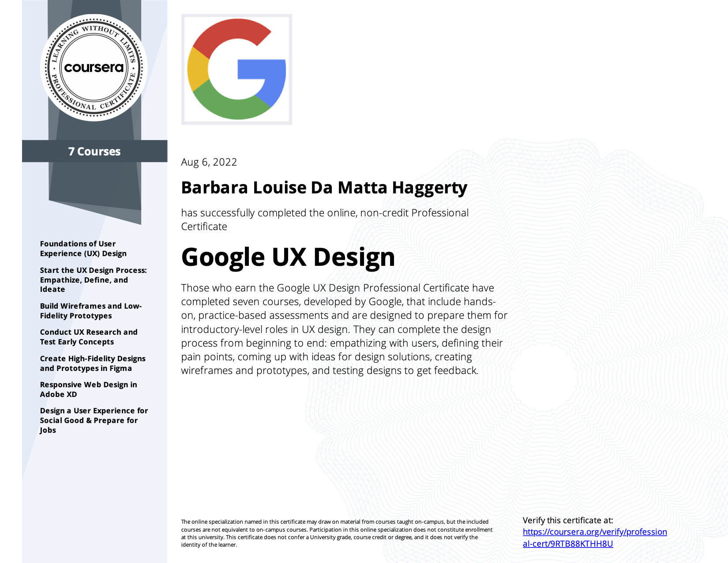This screenshot has height=563, width=728.
Task: Click Conduct UX Research and Test Early Concepts
Action: click(89, 336)
